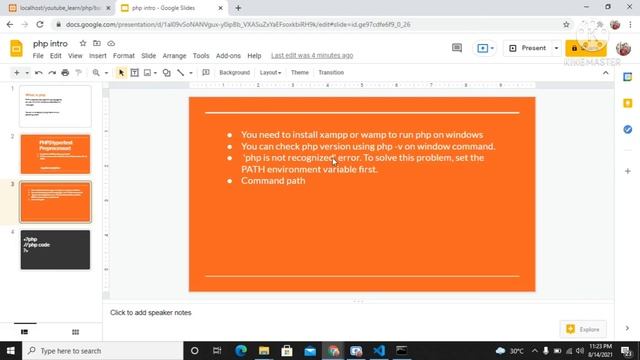640x360 pixels.
Task: Open Google Calendar side panel icon
Action: point(628,77)
